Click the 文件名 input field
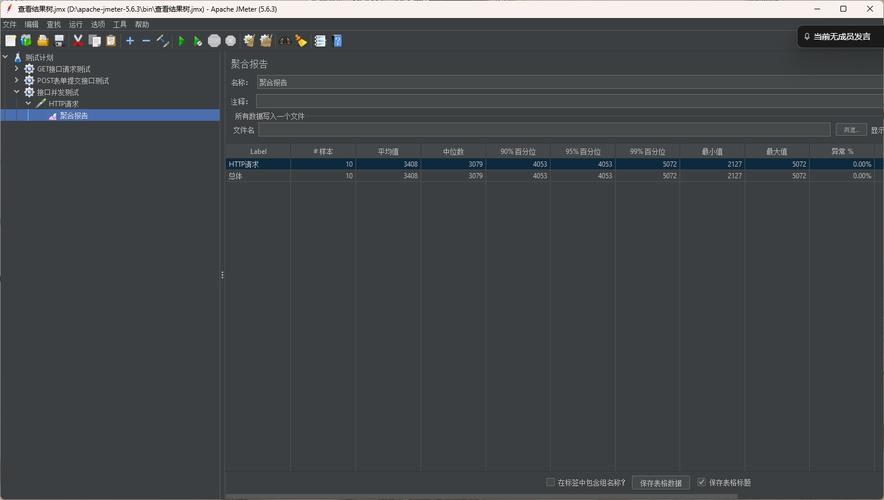884x500 pixels. (544, 130)
